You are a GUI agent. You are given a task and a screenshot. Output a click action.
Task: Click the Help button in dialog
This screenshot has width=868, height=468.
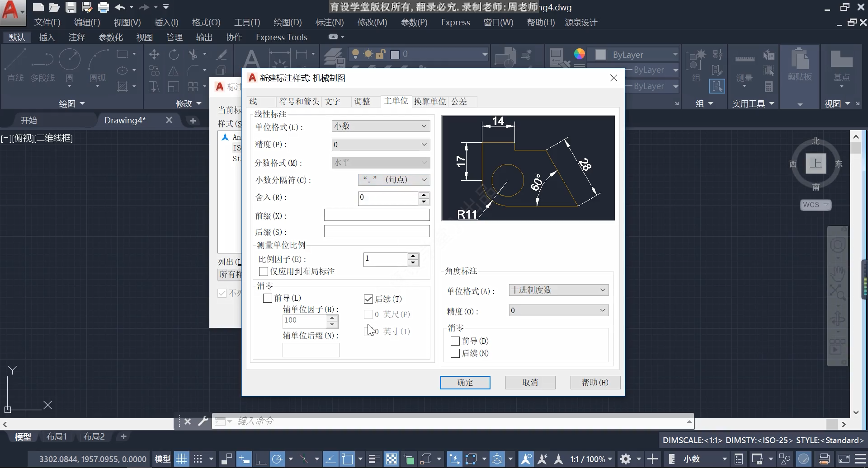click(595, 383)
